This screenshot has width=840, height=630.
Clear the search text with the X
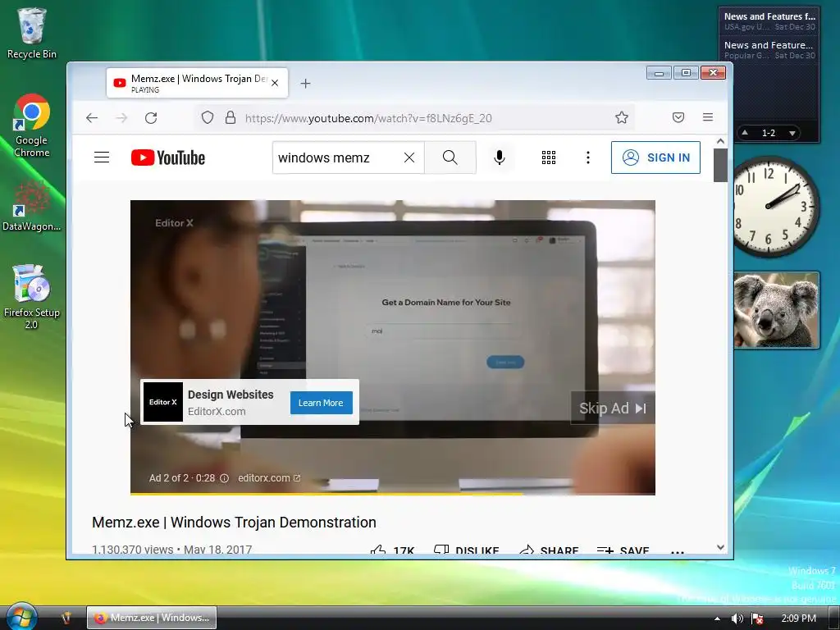[409, 157]
